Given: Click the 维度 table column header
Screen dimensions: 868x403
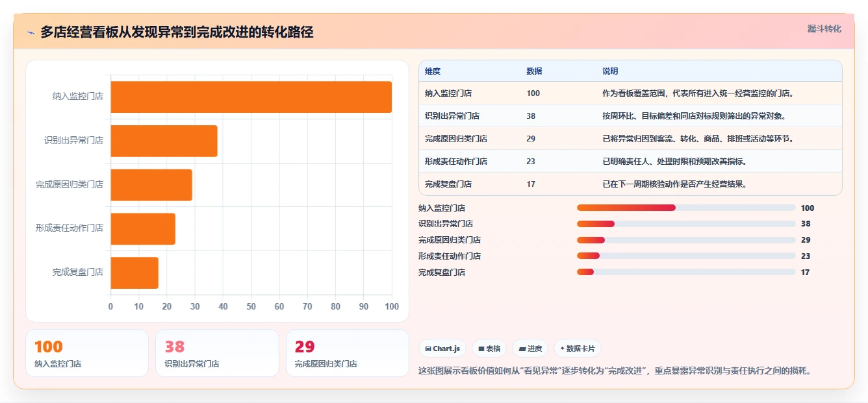Looking at the screenshot, I should click(x=433, y=71).
